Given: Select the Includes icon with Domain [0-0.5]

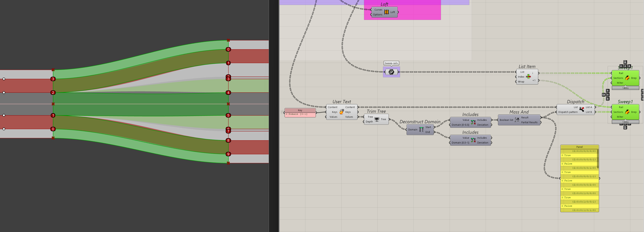Looking at the screenshot, I should coord(473,122).
